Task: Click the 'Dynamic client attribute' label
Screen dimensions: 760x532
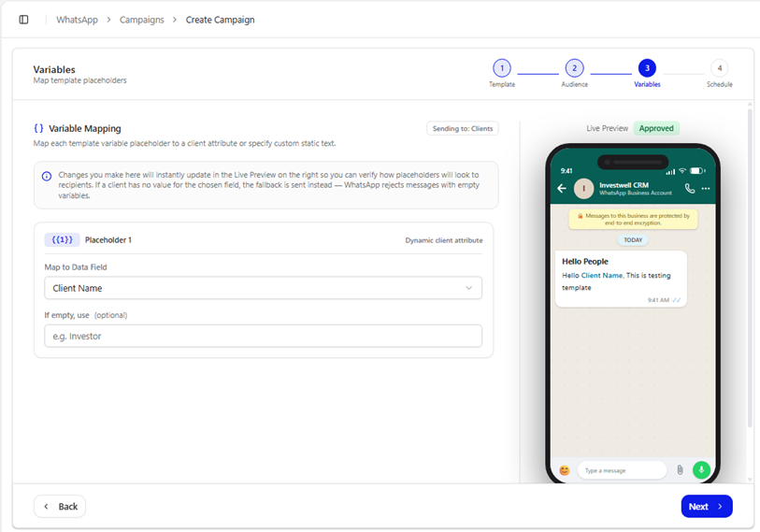Action: (444, 240)
